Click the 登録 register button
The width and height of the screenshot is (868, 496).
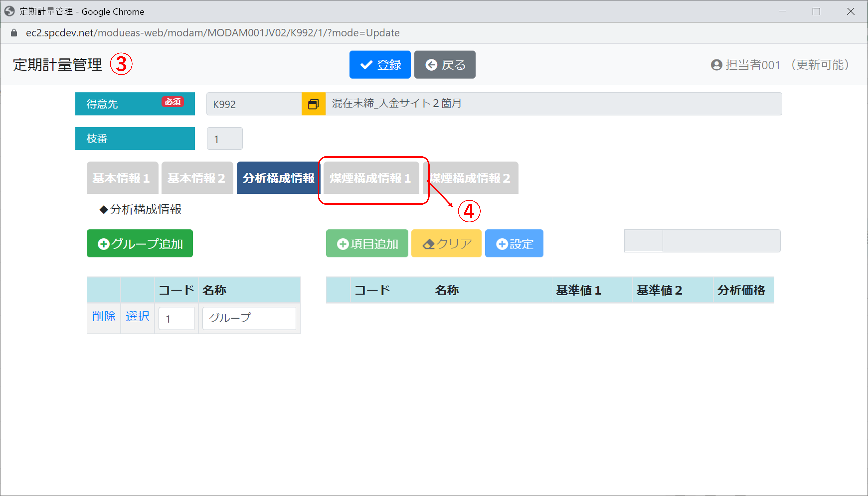[x=380, y=65]
